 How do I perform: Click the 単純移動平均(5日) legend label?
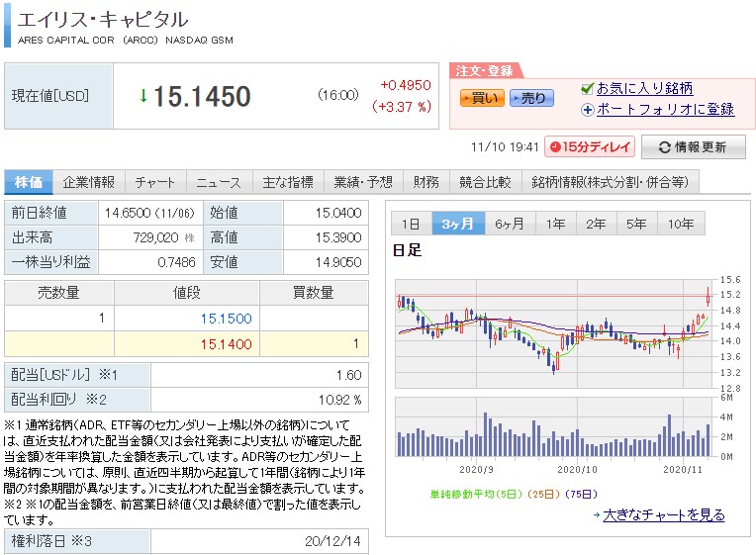tap(476, 495)
